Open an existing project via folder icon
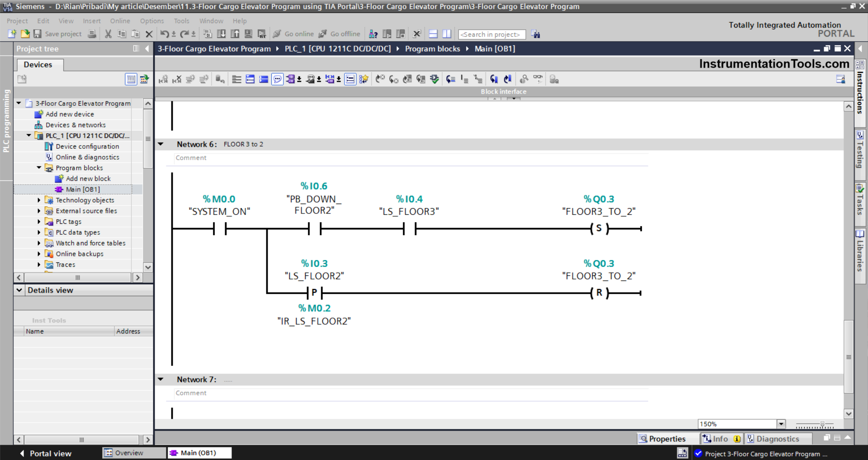Screen dimensions: 868x460 coord(25,34)
